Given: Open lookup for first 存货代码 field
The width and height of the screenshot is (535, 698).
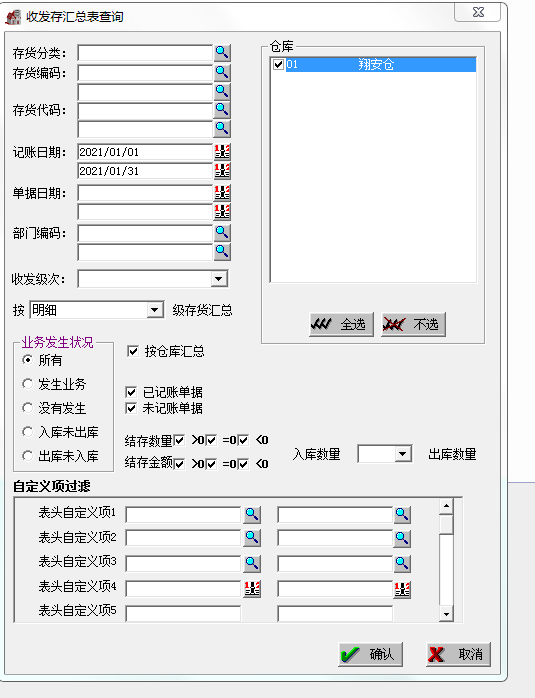Looking at the screenshot, I should (222, 109).
